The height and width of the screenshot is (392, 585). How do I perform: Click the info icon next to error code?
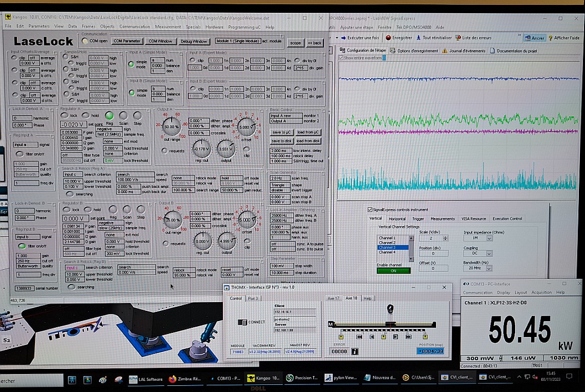pos(354,351)
